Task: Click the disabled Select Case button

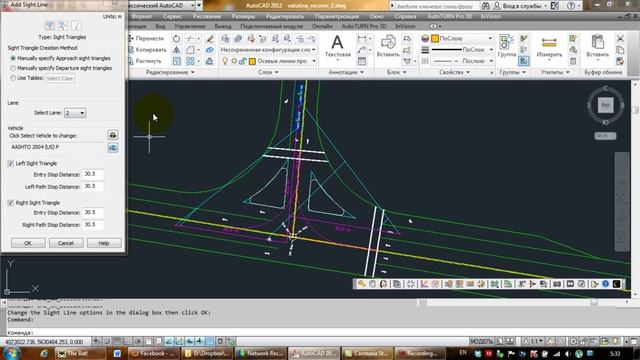Action: click(x=60, y=78)
